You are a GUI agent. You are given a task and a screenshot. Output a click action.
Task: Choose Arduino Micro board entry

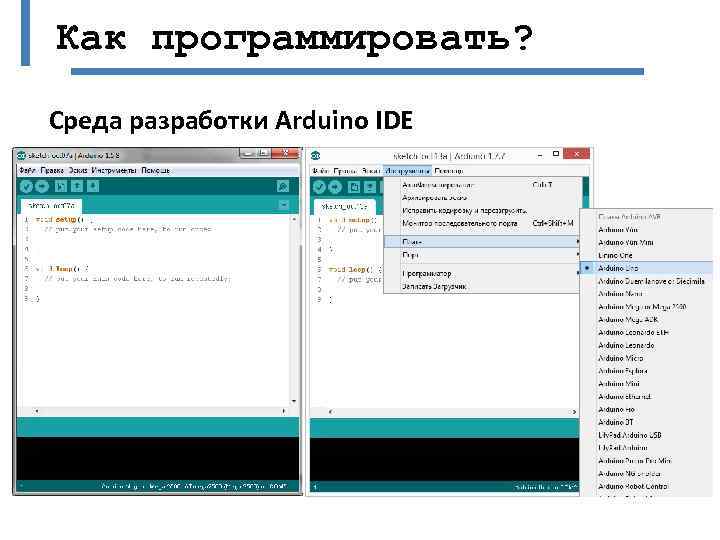[x=647, y=358]
